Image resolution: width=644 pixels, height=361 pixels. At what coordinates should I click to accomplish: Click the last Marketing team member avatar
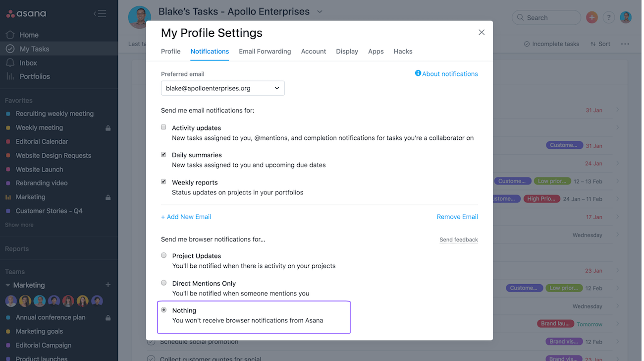pyautogui.click(x=97, y=301)
